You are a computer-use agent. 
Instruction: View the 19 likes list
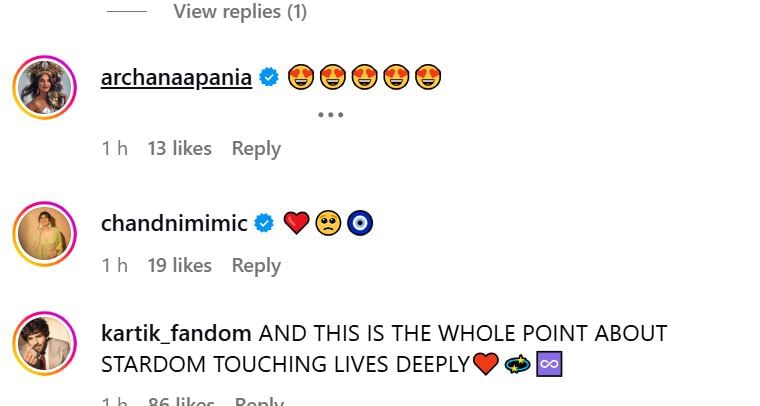click(x=179, y=265)
